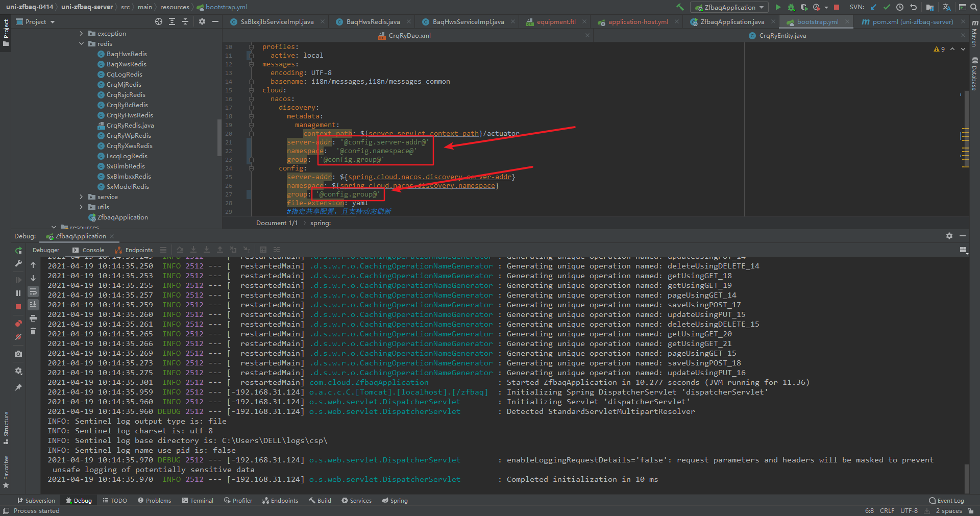Open the pom.xml (uni-zfbaq-server) tab
980x516 pixels.
pos(913,22)
